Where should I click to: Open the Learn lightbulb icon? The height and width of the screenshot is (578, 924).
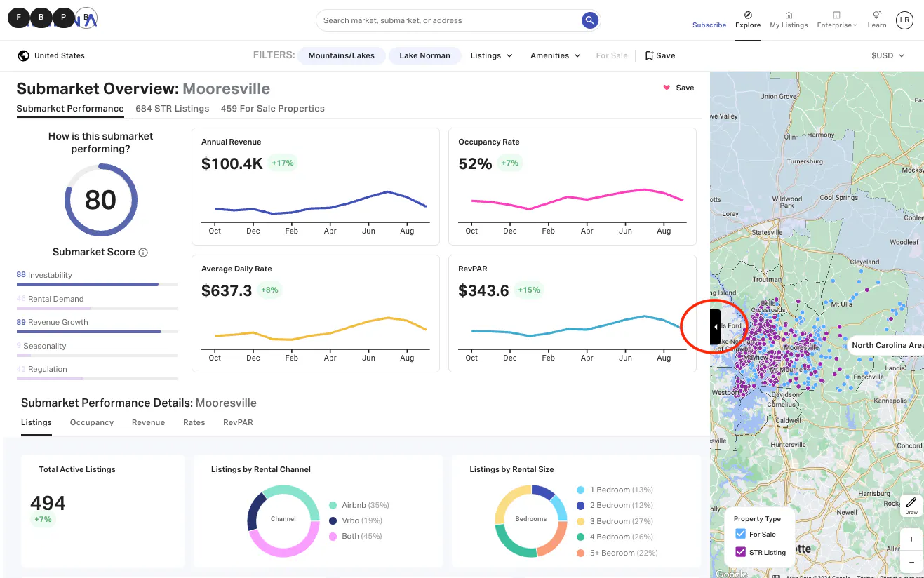click(877, 15)
